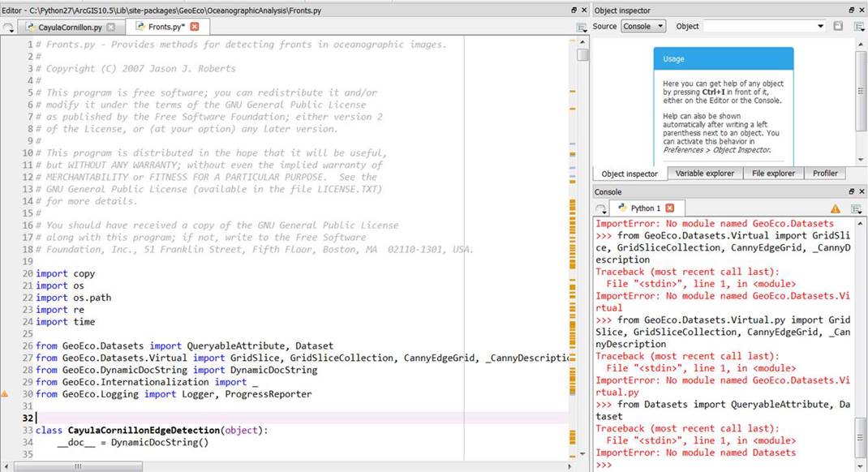Select the Python 1 console tab
The height and width of the screenshot is (472, 868).
[x=647, y=208]
